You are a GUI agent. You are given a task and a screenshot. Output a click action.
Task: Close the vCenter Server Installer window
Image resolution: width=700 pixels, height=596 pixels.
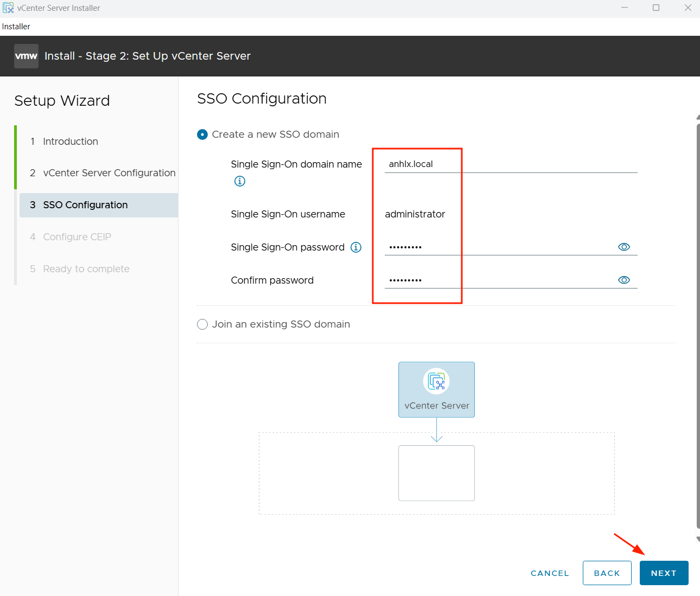pos(688,8)
